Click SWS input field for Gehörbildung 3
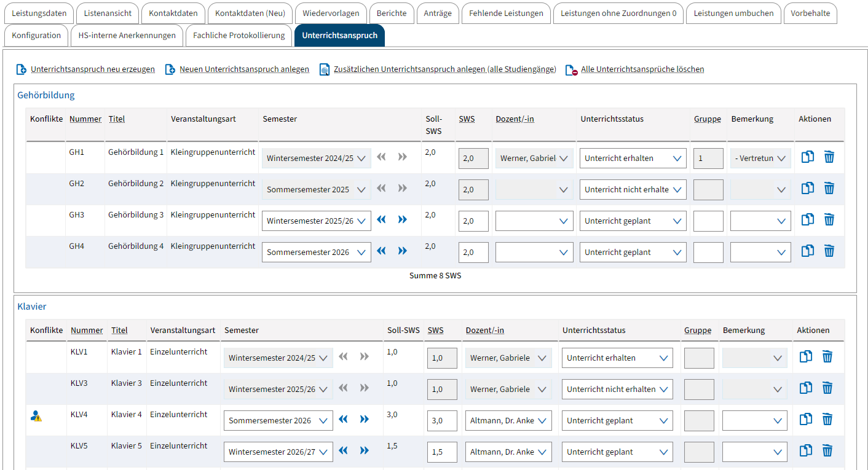 (x=473, y=221)
